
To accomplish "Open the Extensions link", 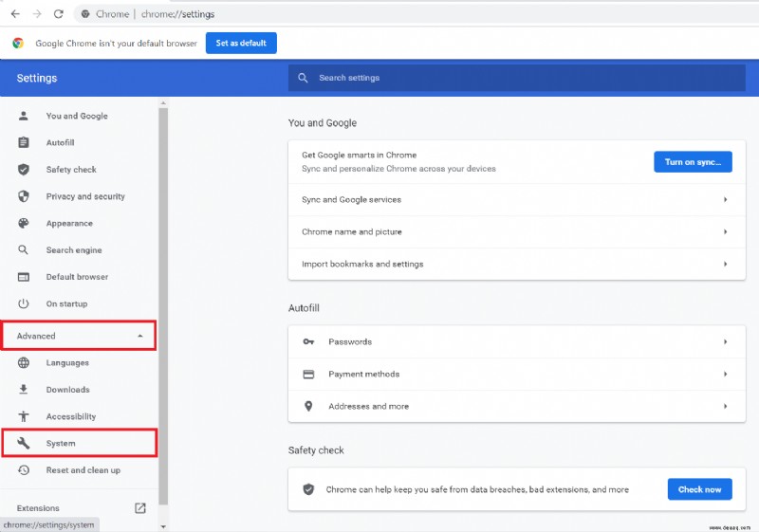I will (x=38, y=508).
